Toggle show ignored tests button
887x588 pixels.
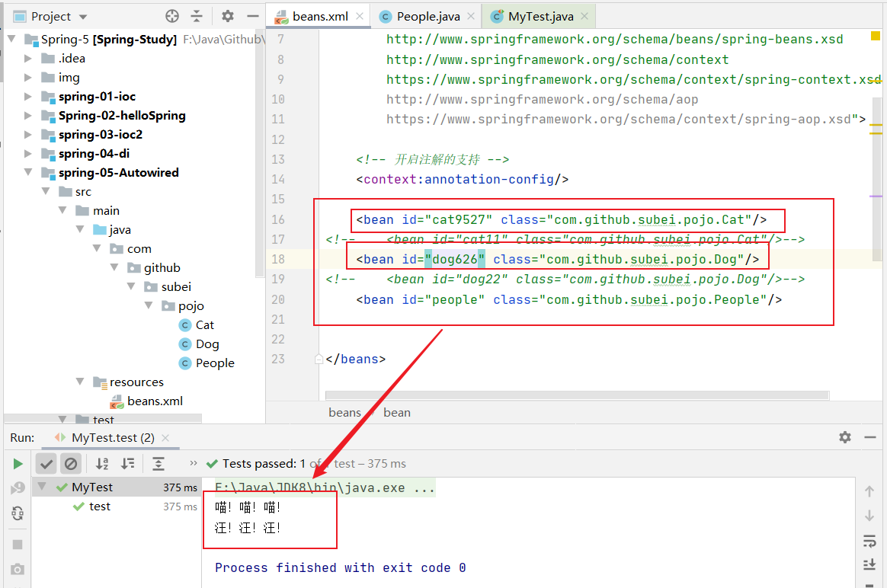point(71,464)
